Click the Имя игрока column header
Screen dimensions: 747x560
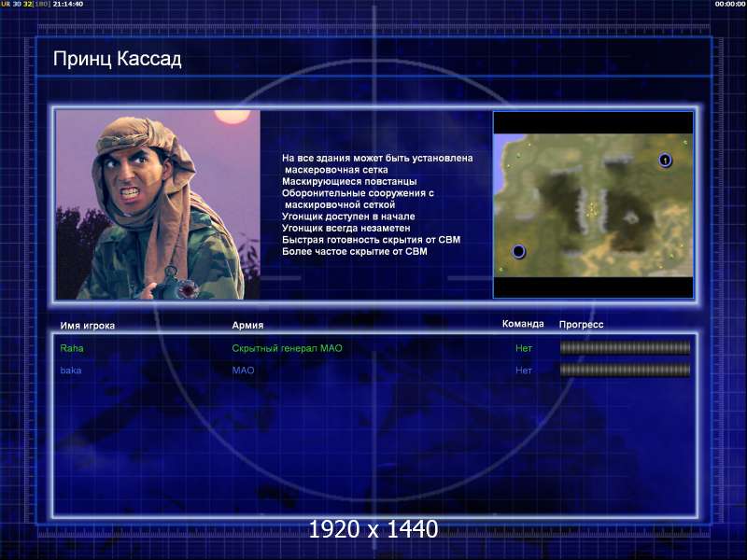[x=88, y=326]
